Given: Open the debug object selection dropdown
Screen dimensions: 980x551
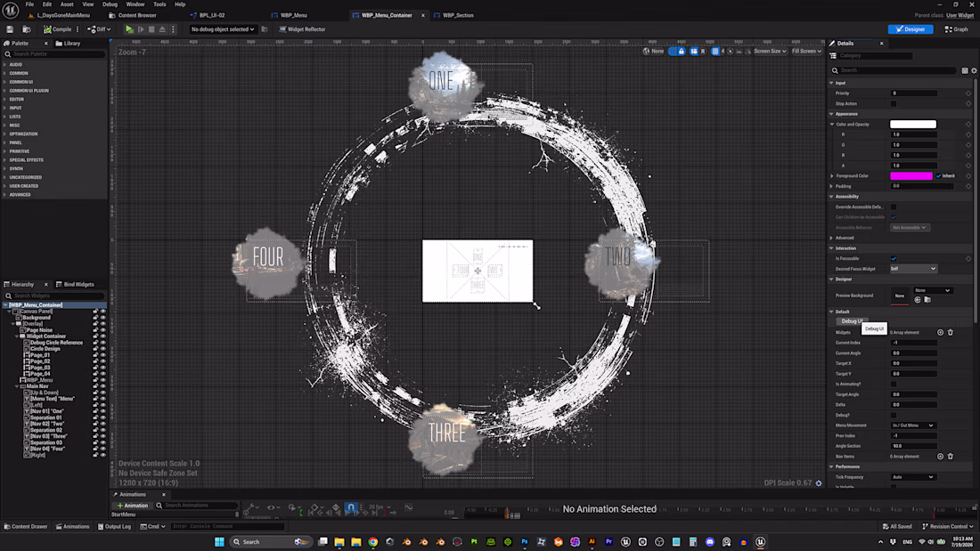Looking at the screenshot, I should pyautogui.click(x=223, y=29).
